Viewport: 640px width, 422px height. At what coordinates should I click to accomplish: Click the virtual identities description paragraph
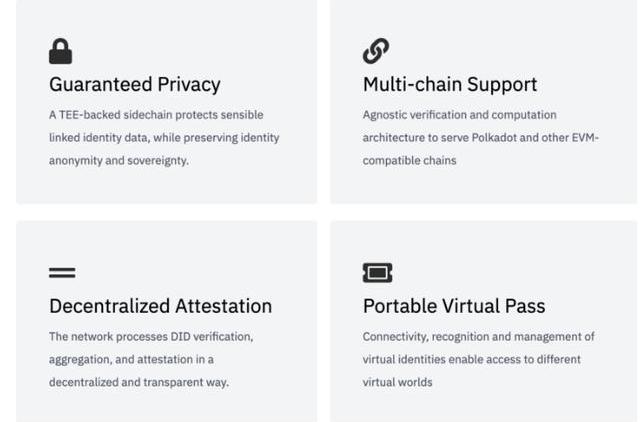tap(478, 359)
